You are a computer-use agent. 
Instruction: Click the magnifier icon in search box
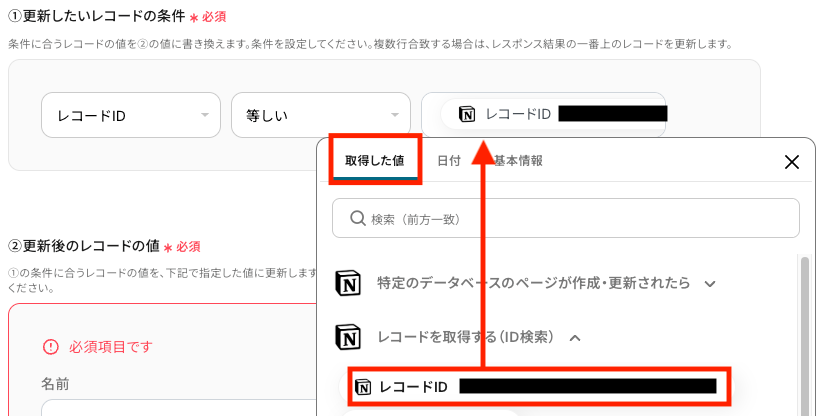(x=358, y=218)
